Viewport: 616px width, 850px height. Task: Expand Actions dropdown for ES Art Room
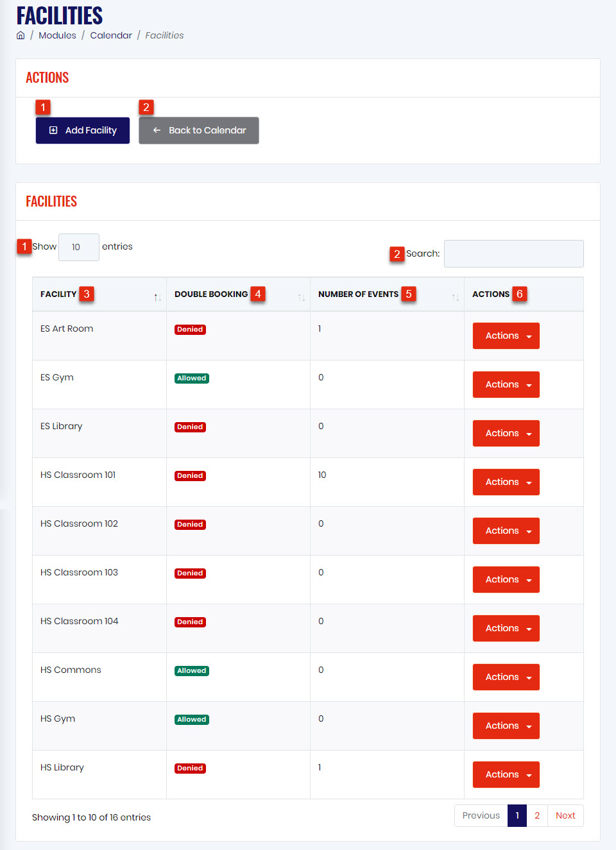tap(506, 336)
